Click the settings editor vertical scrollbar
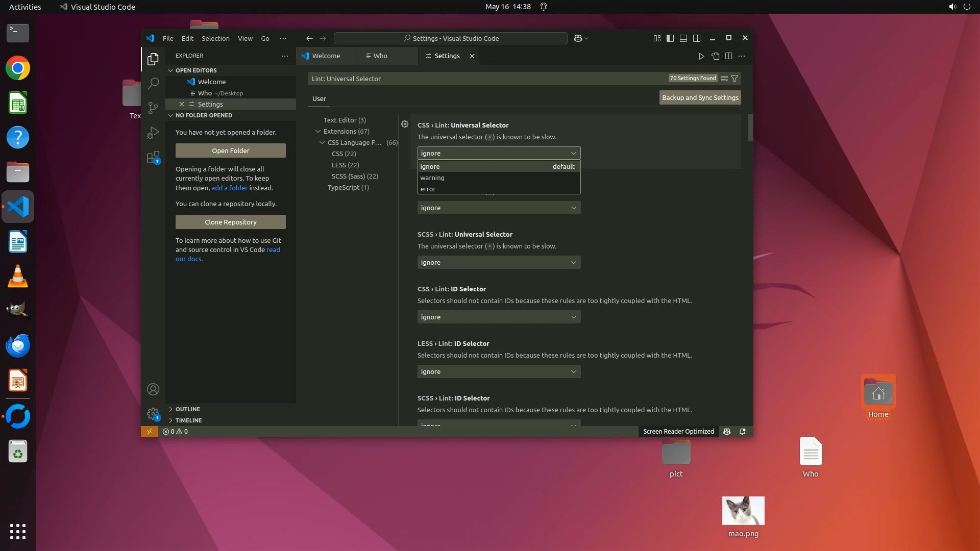 pyautogui.click(x=750, y=128)
